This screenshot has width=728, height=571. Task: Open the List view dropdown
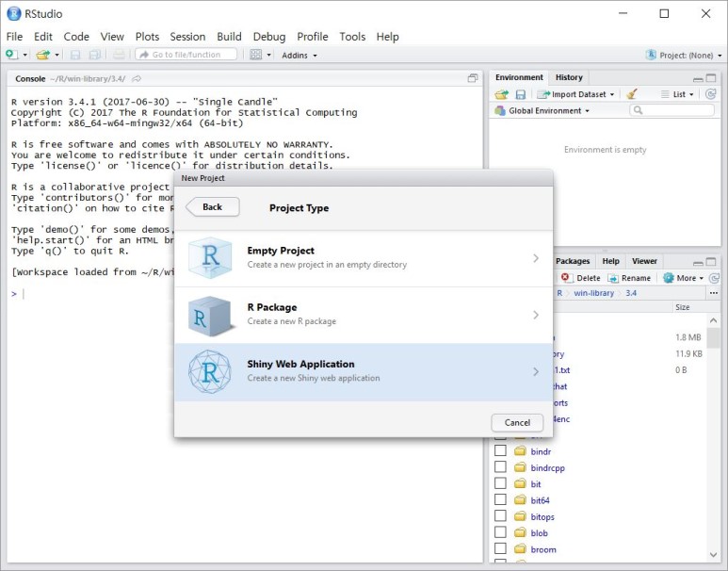[677, 94]
